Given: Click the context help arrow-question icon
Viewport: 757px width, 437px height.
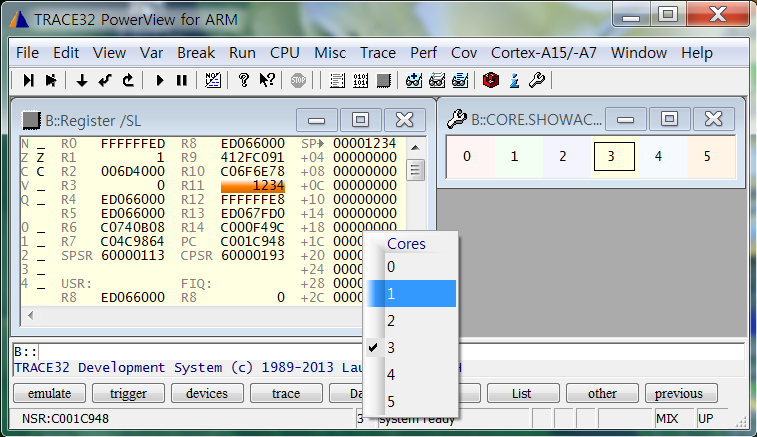Looking at the screenshot, I should tap(267, 80).
